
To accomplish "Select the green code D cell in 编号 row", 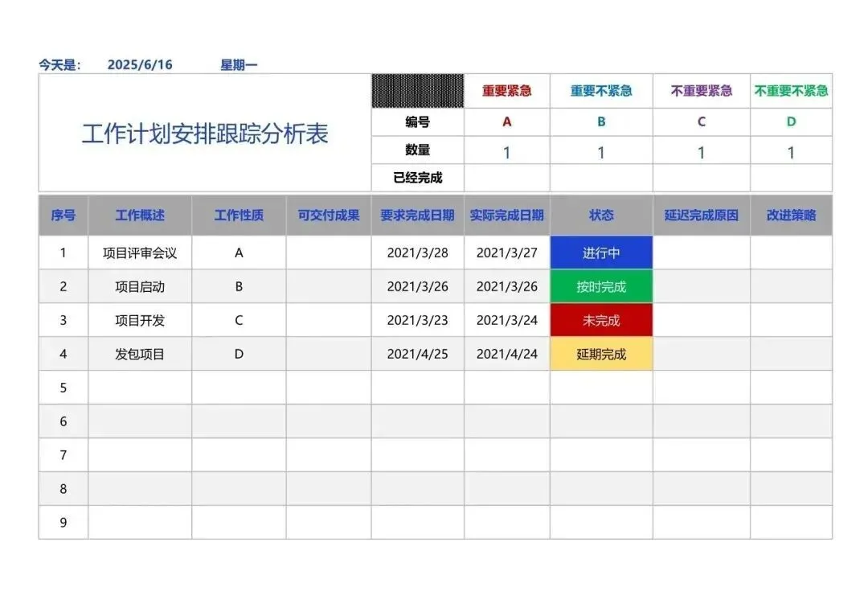I will pyautogui.click(x=791, y=122).
